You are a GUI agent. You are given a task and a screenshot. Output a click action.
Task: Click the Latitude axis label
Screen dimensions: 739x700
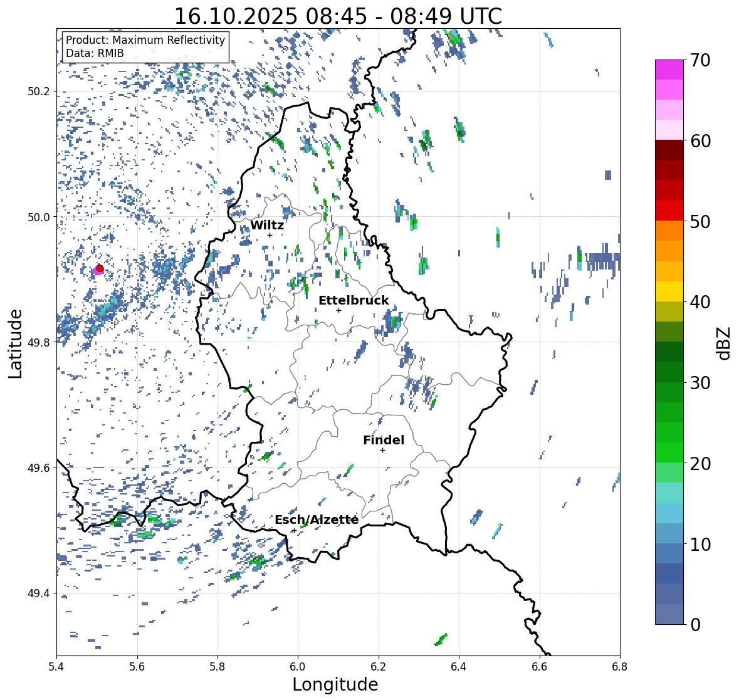[x=16, y=343]
